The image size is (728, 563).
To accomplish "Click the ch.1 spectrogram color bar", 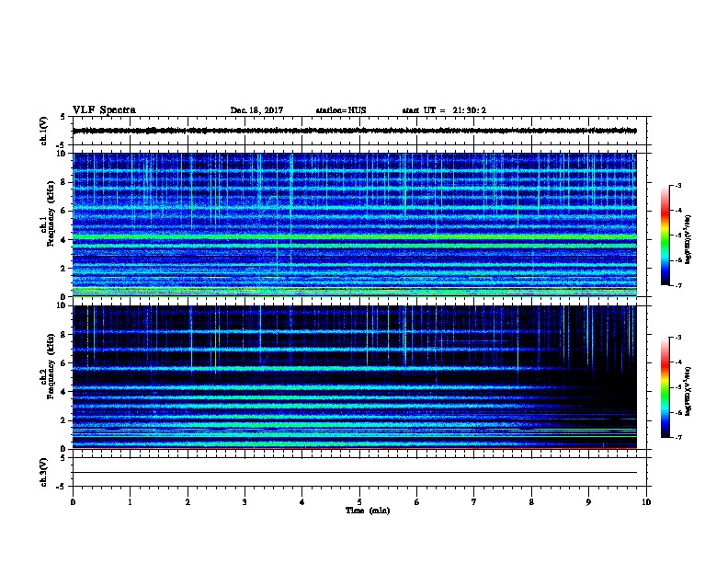I will tap(665, 236).
